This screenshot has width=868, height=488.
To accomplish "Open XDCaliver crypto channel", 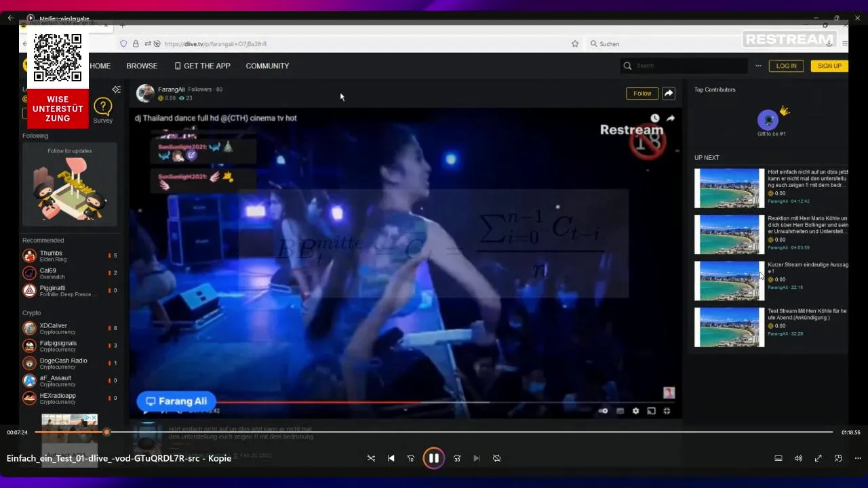I will (x=70, y=328).
